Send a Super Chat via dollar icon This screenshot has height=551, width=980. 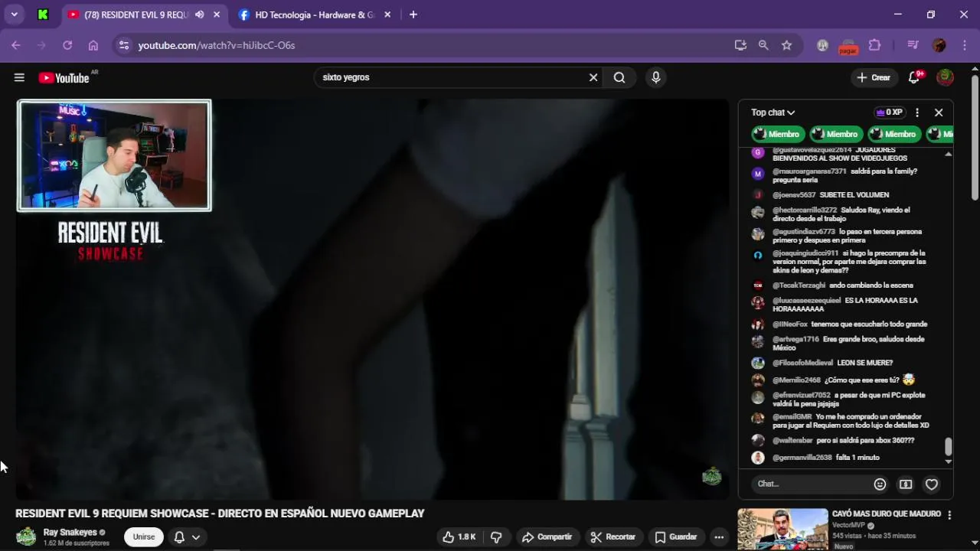pos(906,484)
